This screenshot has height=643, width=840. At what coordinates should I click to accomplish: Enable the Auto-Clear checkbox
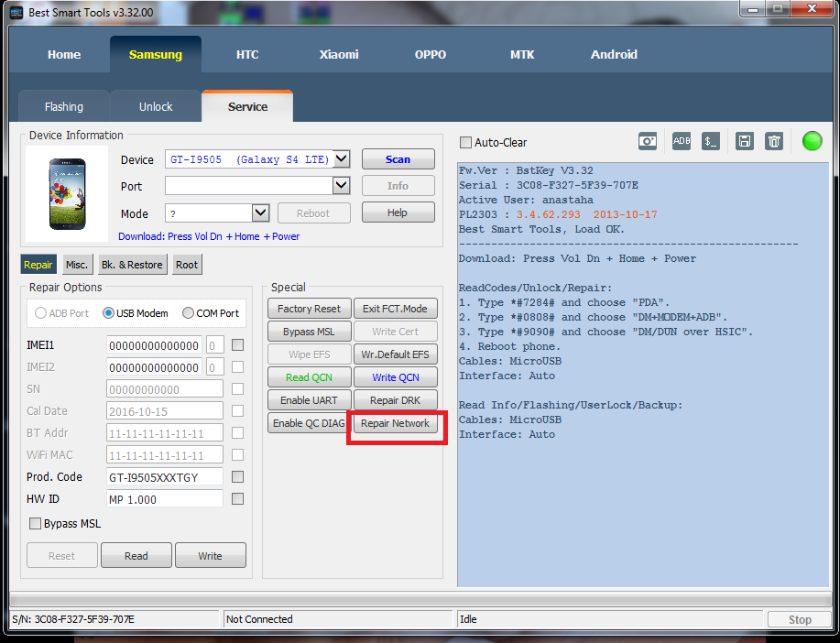point(465,143)
